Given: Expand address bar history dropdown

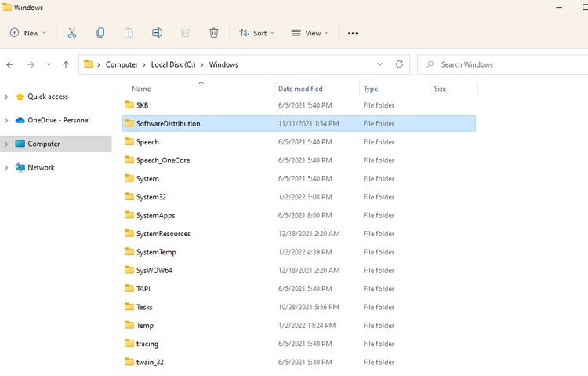Looking at the screenshot, I should pyautogui.click(x=380, y=64).
